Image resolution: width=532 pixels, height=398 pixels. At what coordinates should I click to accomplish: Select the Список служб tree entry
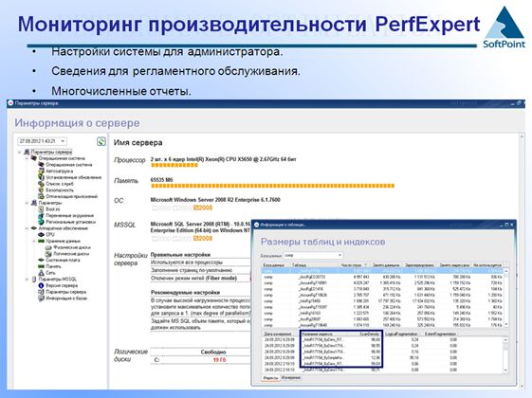pyautogui.click(x=60, y=184)
